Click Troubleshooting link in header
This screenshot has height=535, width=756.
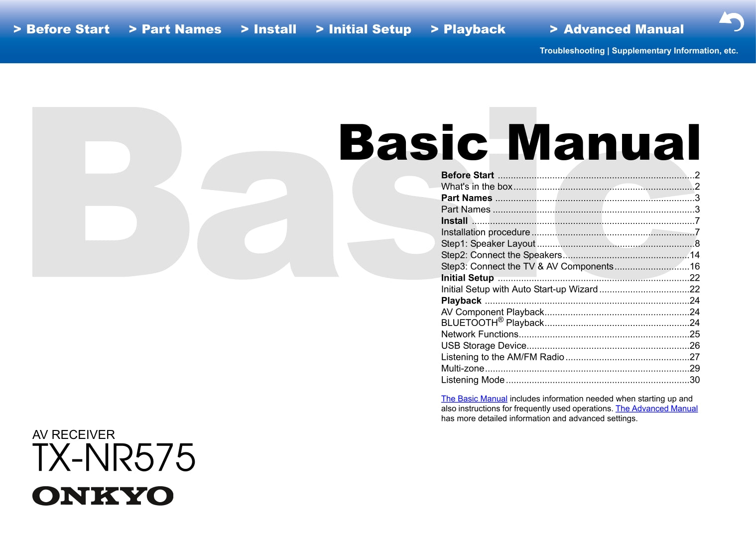[572, 51]
